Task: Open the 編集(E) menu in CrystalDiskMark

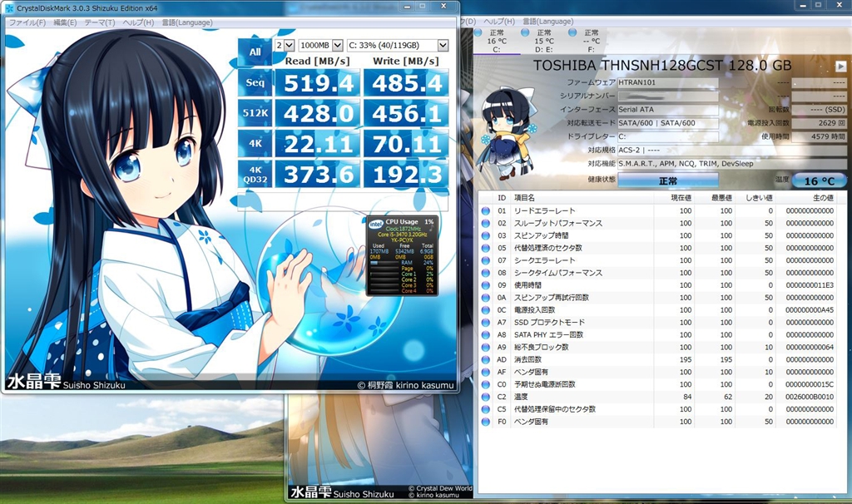Action: (65, 22)
